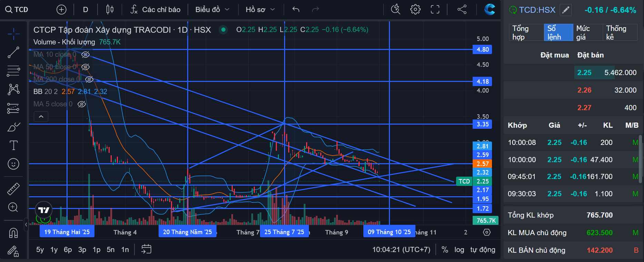Screen dimensions: 644x262
Task: Change the D time interval
Action: [85, 10]
